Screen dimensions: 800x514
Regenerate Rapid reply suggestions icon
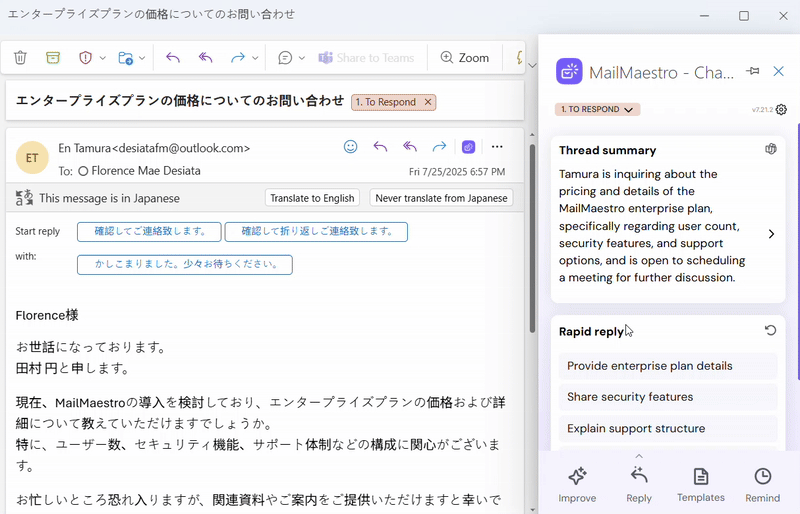click(x=770, y=331)
